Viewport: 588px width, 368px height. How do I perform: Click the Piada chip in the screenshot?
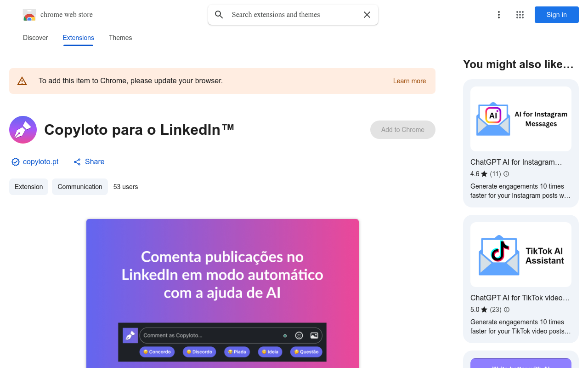point(237,352)
